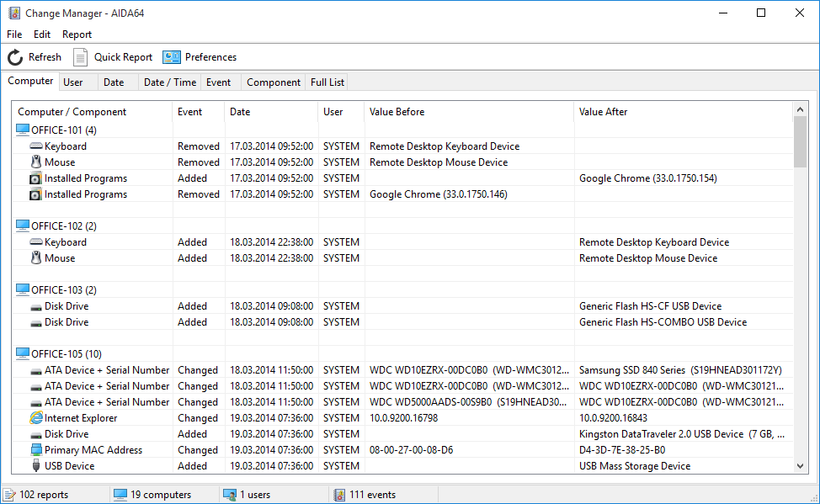The image size is (820, 504).
Task: Click disk drive icon for Kingston DataTraveler row
Action: pyautogui.click(x=36, y=436)
